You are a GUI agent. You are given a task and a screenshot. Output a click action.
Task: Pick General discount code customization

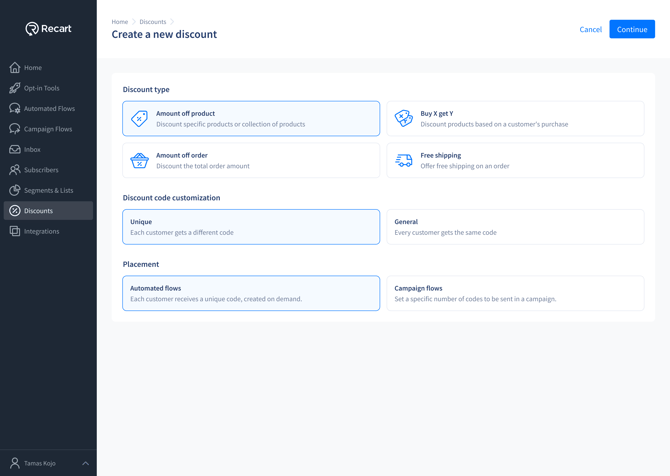(515, 227)
